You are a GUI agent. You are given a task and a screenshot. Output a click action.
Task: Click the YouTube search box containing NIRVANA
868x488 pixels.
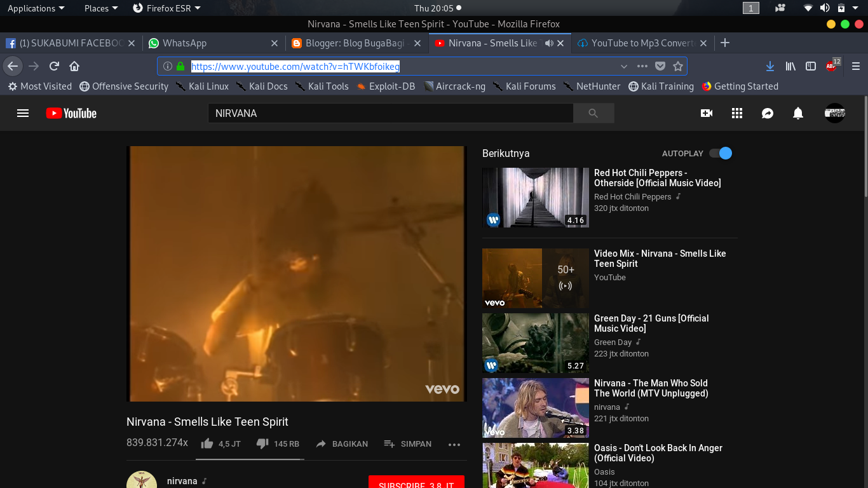[x=390, y=113]
